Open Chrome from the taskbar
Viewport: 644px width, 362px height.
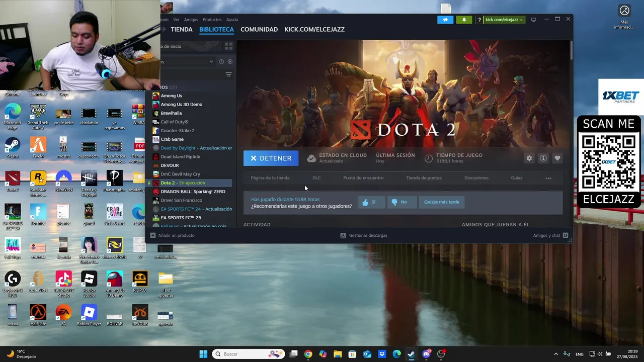(x=308, y=354)
